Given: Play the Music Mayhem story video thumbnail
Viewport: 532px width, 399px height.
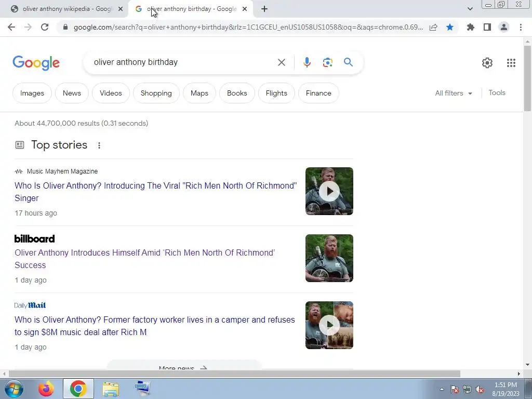Looking at the screenshot, I should point(329,191).
